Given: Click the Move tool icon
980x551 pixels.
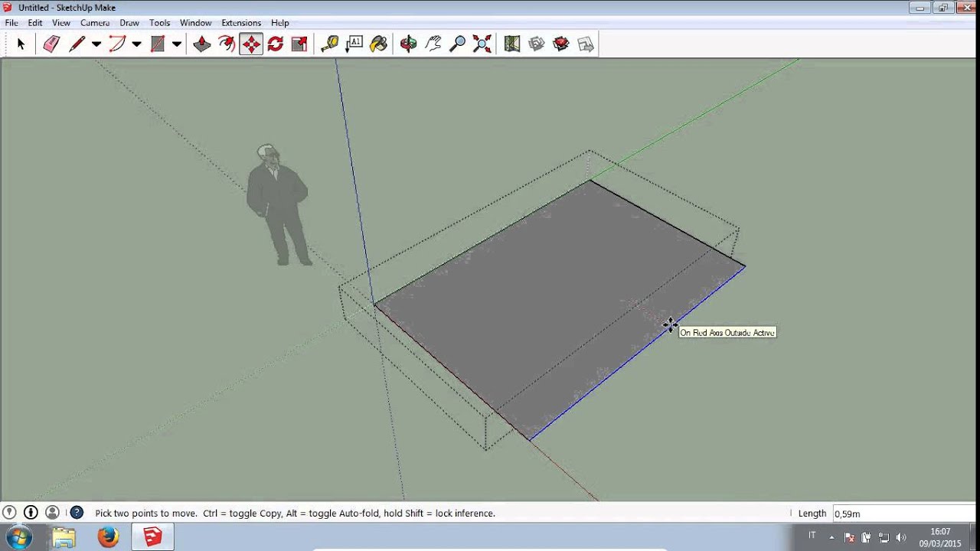Looking at the screenshot, I should 251,44.
